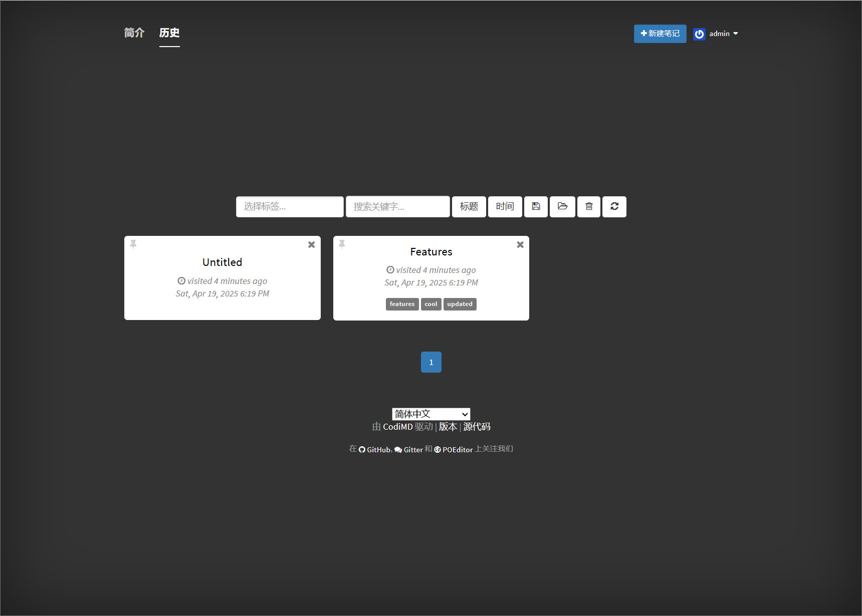The image size is (862, 616).
Task: Remove the Features note from history
Action: [x=520, y=245]
